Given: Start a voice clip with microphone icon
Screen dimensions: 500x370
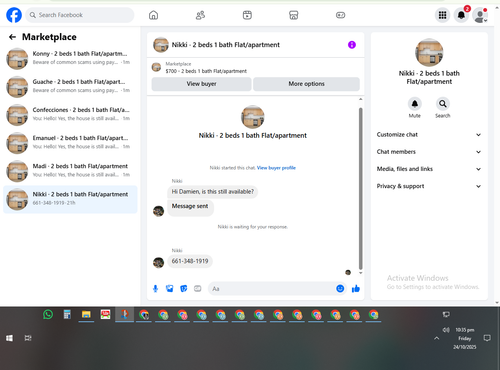Looking at the screenshot, I should [x=155, y=289].
